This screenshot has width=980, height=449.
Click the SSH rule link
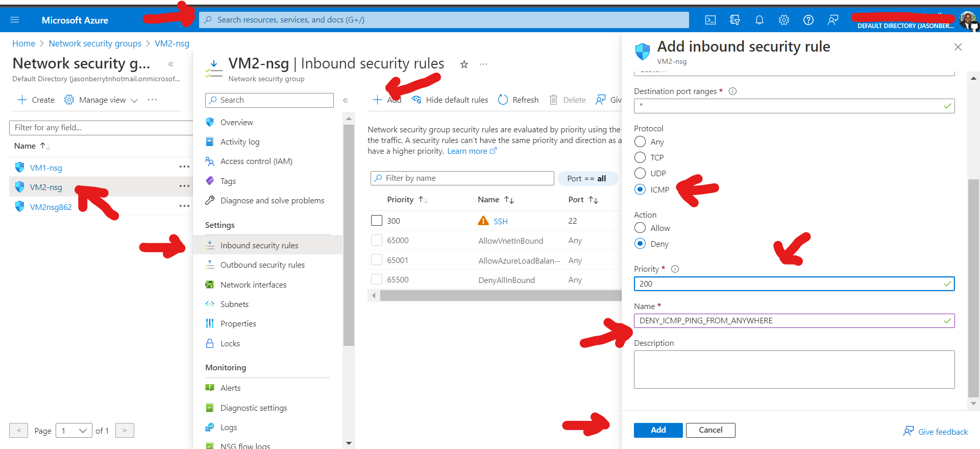coord(500,221)
